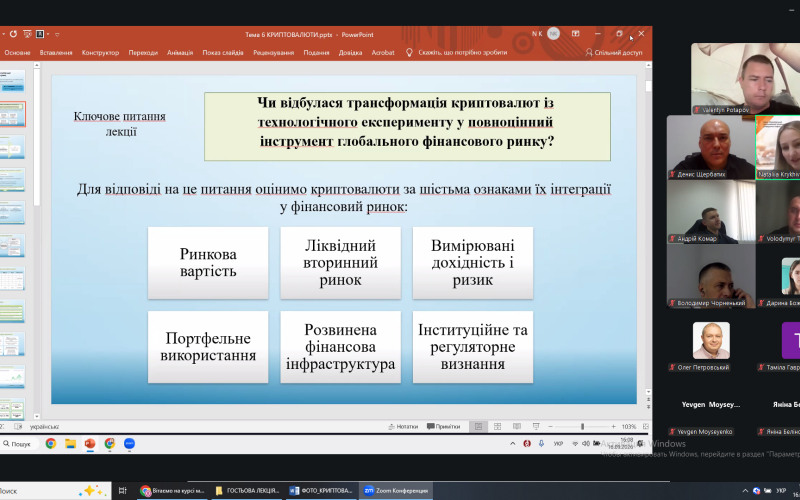Viewport: 800px width, 500px height.
Task: Open the Анімація ribbon tab
Action: point(180,53)
